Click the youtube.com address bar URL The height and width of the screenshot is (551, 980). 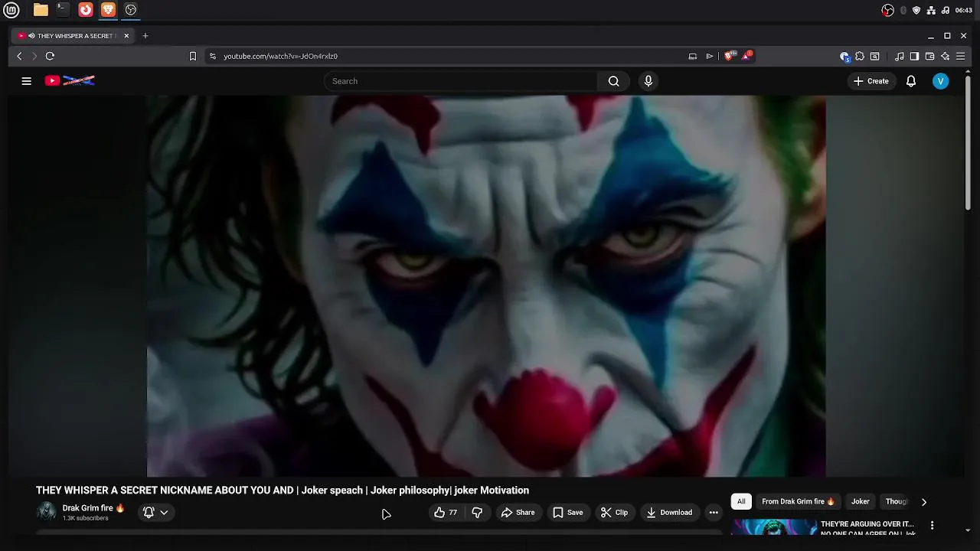coord(280,56)
